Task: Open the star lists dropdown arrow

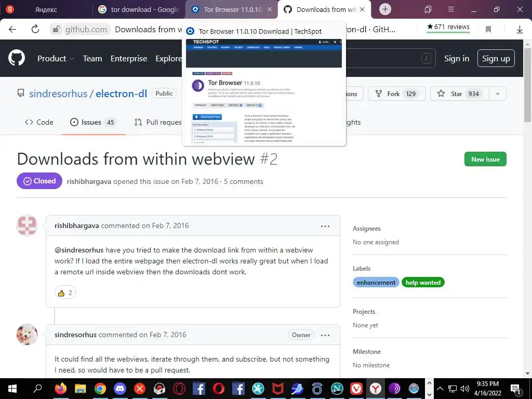Action: pyautogui.click(x=498, y=94)
